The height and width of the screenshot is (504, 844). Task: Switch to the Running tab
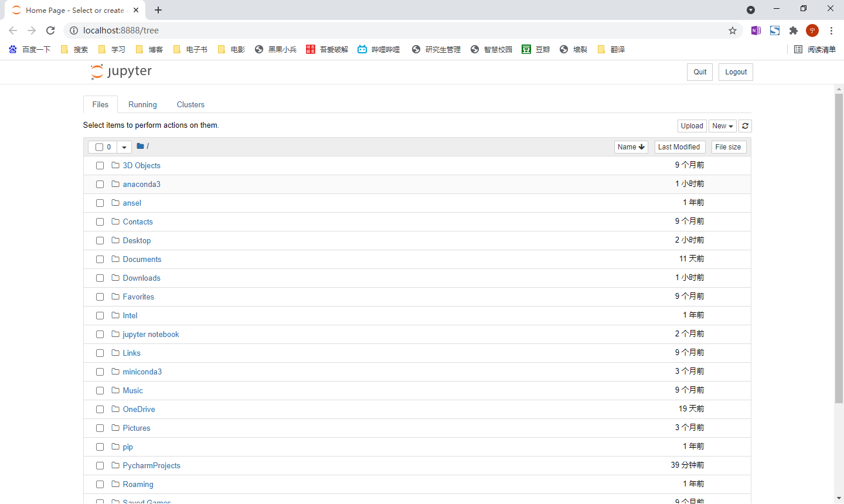pyautogui.click(x=142, y=104)
